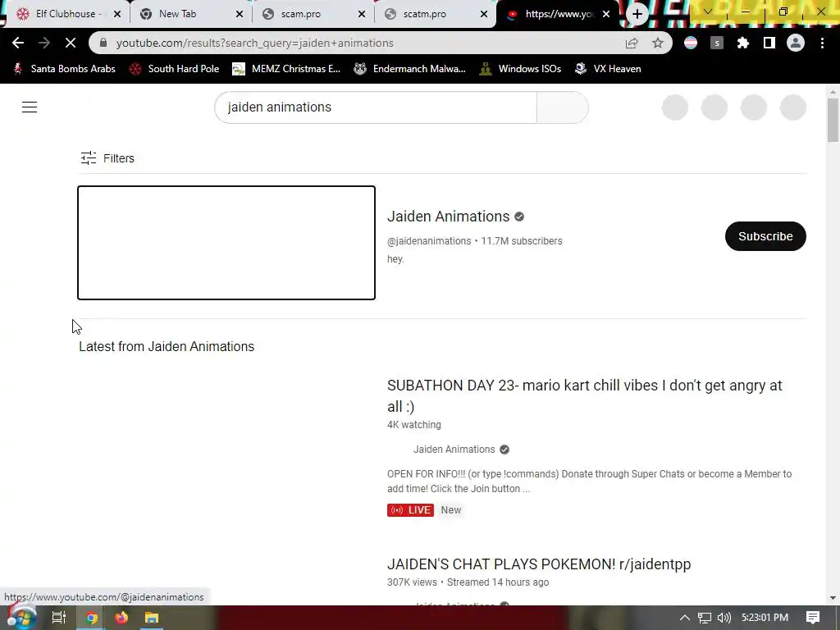
Task: Toggle the browser side panel icon
Action: pyautogui.click(x=769, y=43)
